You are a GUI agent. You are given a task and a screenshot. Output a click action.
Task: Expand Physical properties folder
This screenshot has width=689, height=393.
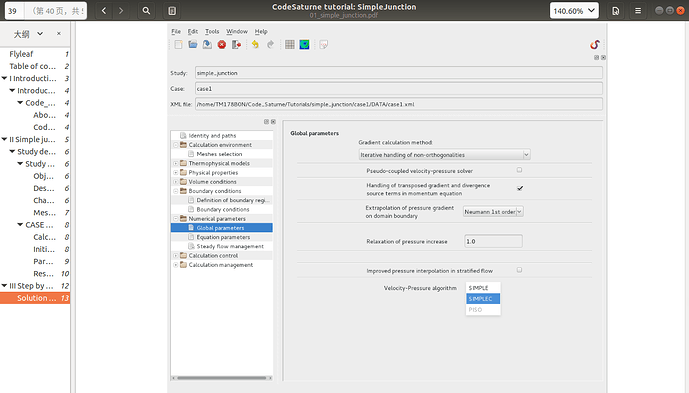[176, 172]
